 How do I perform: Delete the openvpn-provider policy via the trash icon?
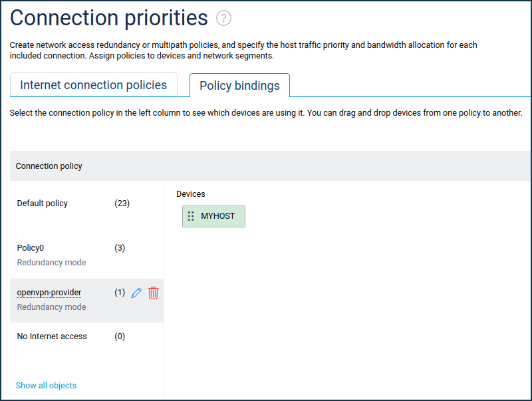[154, 293]
